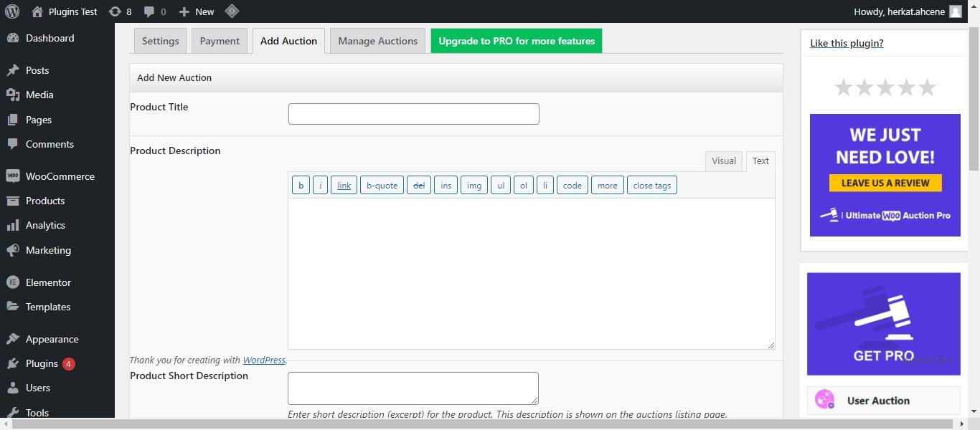Viewport: 980px width, 430px height.
Task: Click the vertical page scrollbar
Action: click(x=974, y=98)
